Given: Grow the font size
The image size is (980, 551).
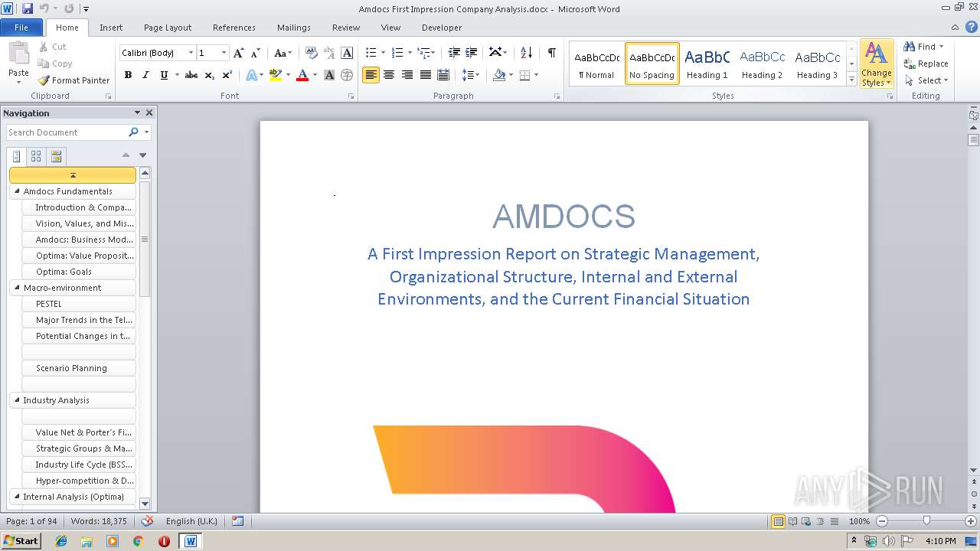Looking at the screenshot, I should pyautogui.click(x=239, y=53).
